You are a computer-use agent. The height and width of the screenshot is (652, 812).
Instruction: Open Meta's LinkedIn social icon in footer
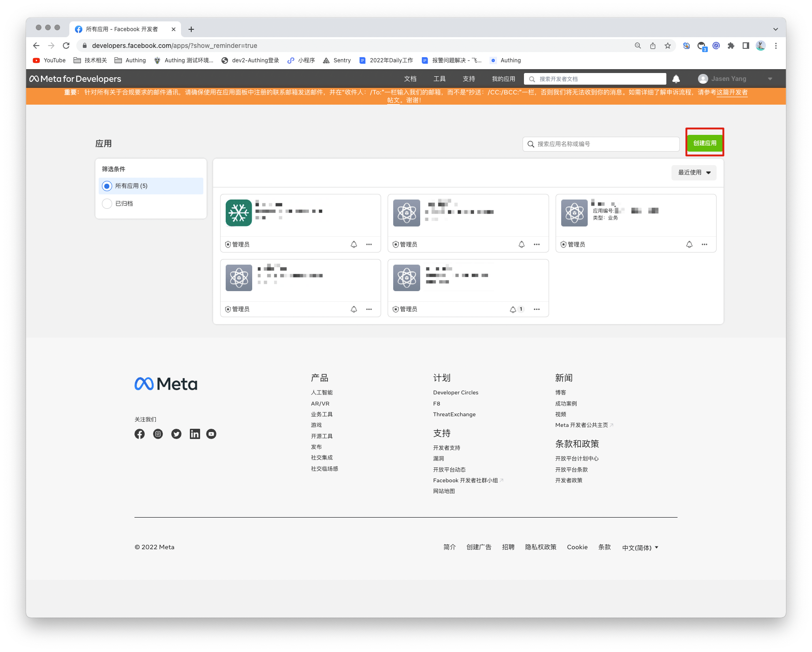click(x=195, y=434)
